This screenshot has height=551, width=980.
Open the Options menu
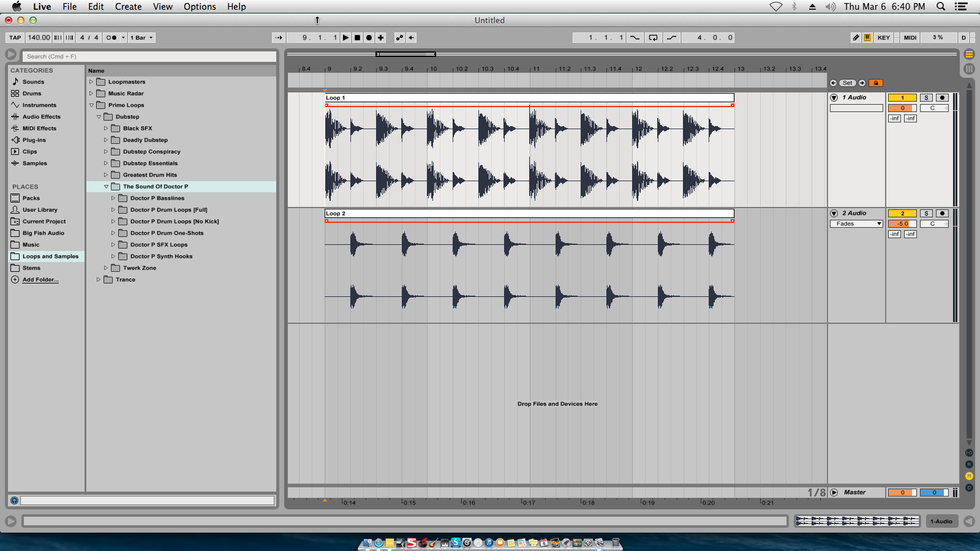(x=200, y=7)
